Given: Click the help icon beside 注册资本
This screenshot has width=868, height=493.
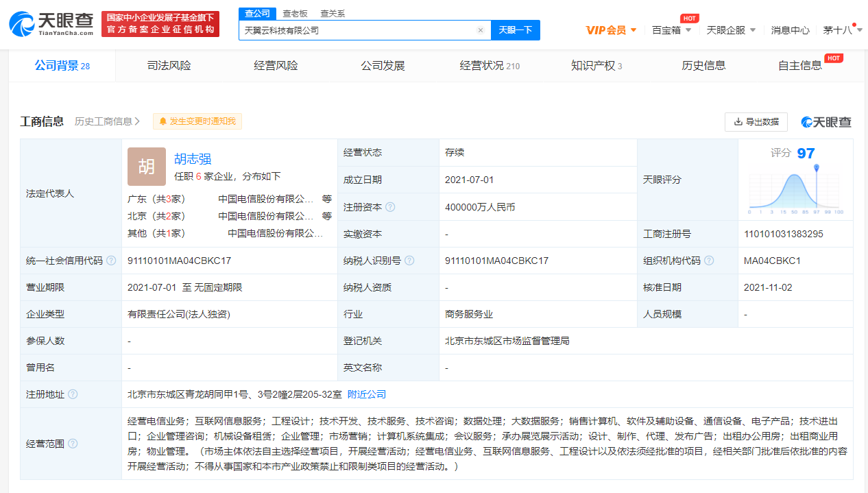Looking at the screenshot, I should [x=389, y=207].
